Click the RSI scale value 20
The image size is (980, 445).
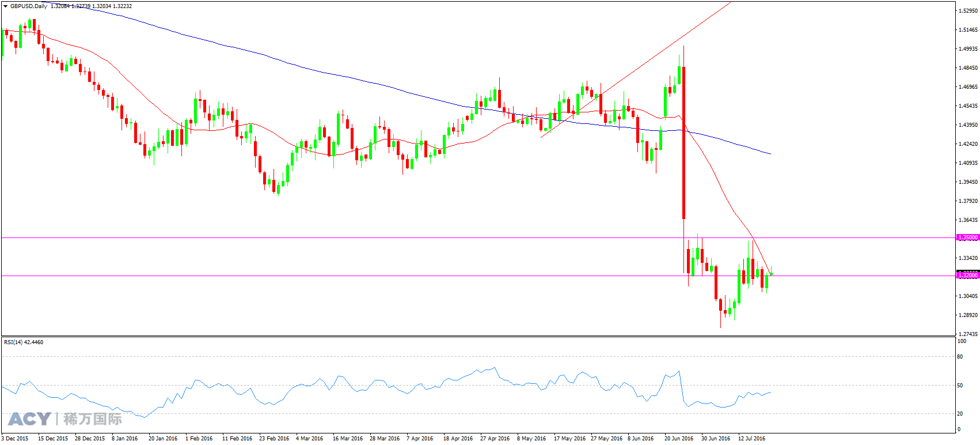[960, 413]
